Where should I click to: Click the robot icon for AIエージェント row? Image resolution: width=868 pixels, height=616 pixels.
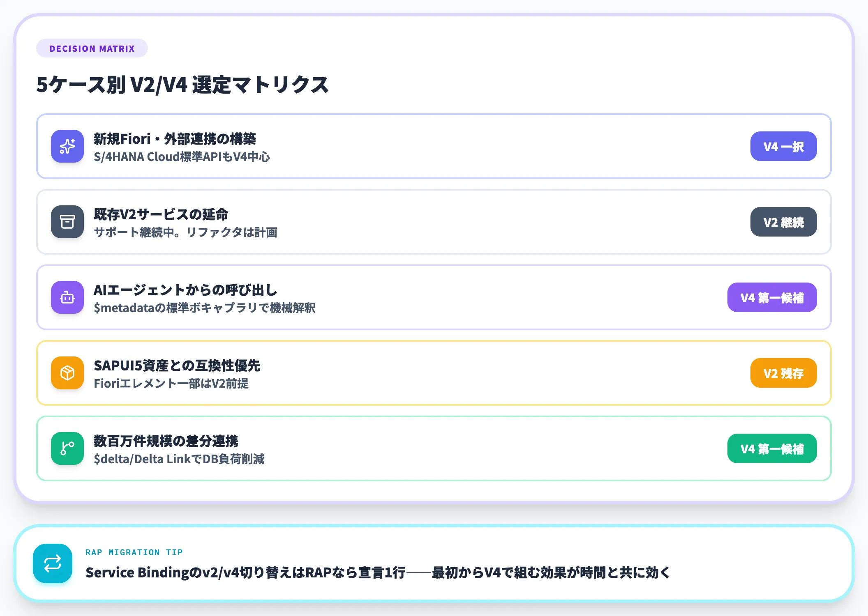pos(67,297)
